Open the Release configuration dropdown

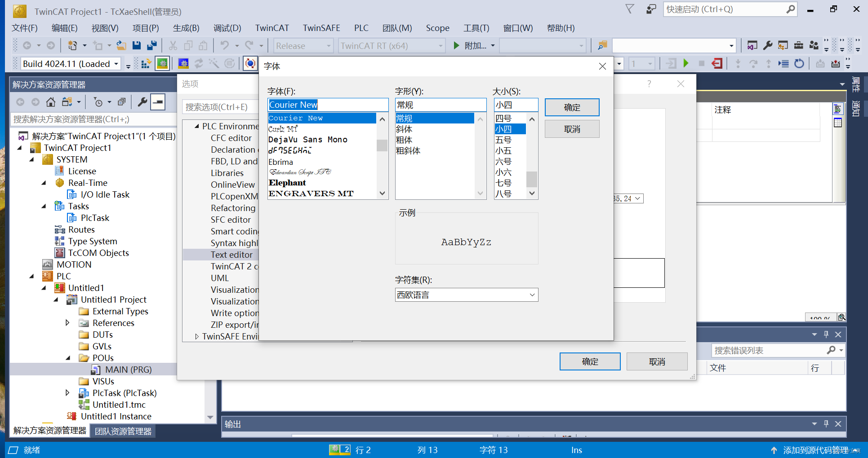(x=329, y=46)
